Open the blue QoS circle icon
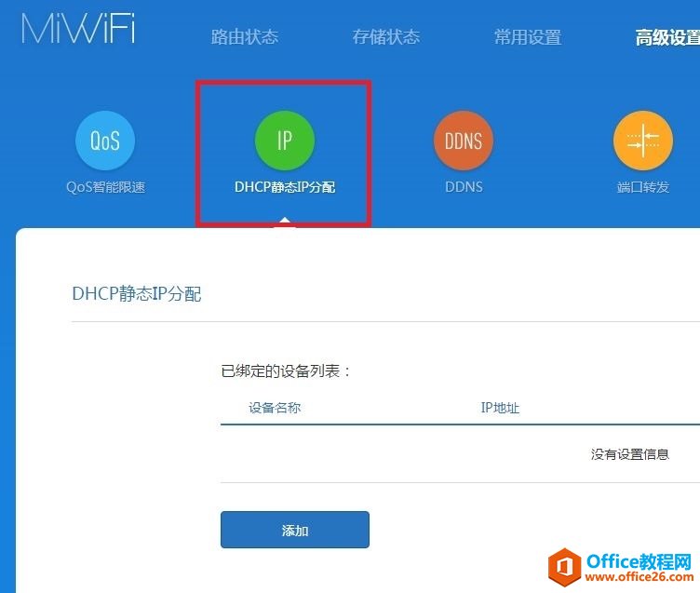Viewport: 700px width, 593px height. 105,141
